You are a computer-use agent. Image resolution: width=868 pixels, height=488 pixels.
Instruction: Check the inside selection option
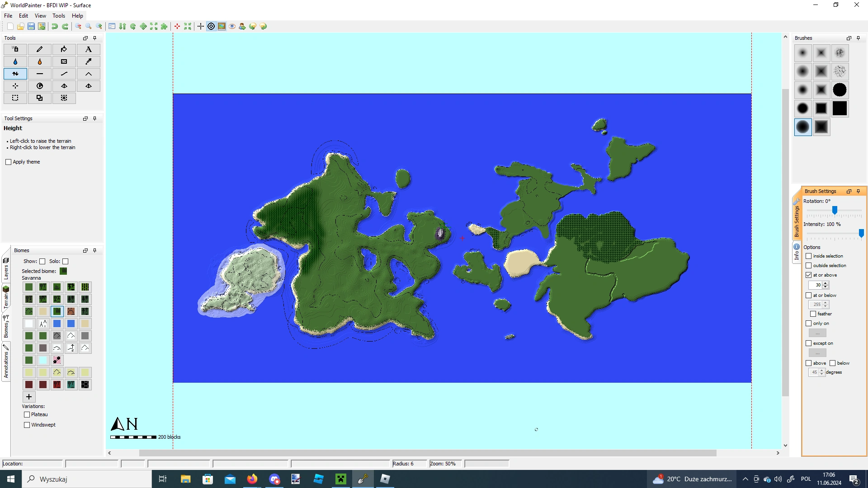(809, 256)
